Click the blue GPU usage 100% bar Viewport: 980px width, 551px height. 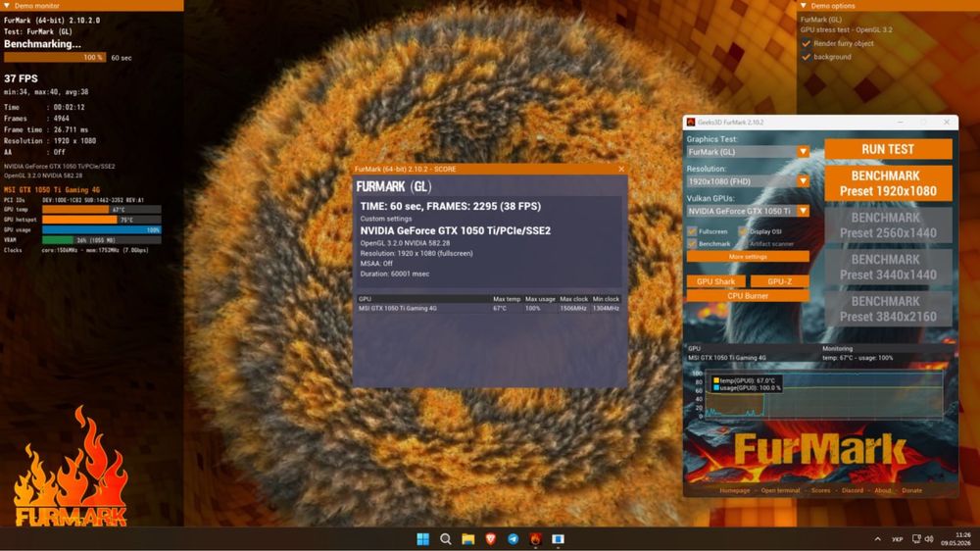[x=101, y=229]
